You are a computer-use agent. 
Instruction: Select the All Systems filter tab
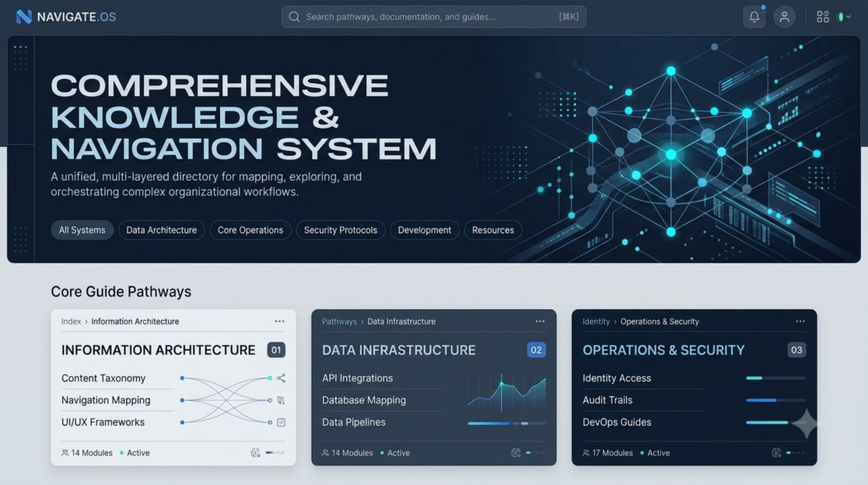[x=82, y=230]
